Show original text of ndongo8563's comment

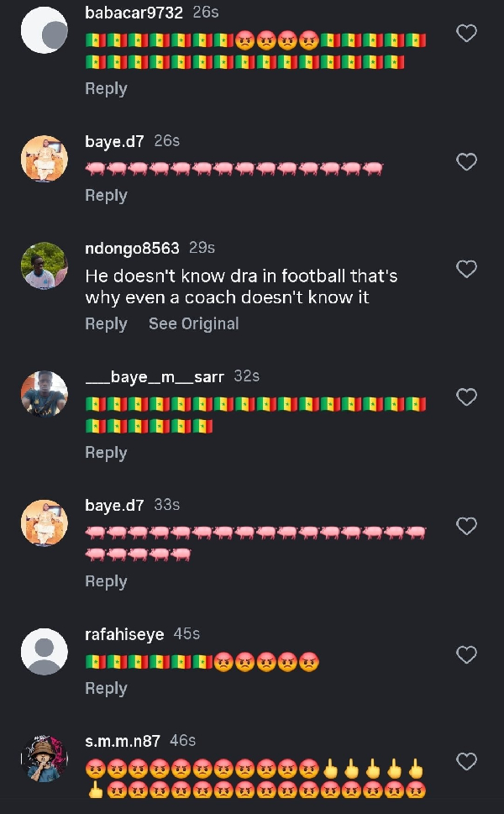pyautogui.click(x=193, y=324)
